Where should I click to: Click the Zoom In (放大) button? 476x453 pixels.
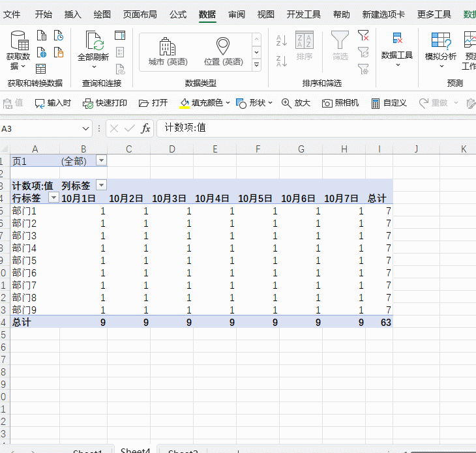point(295,103)
